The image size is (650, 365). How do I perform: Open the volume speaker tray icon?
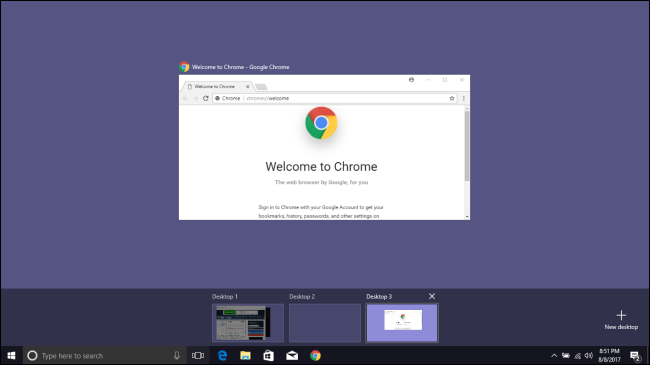589,355
